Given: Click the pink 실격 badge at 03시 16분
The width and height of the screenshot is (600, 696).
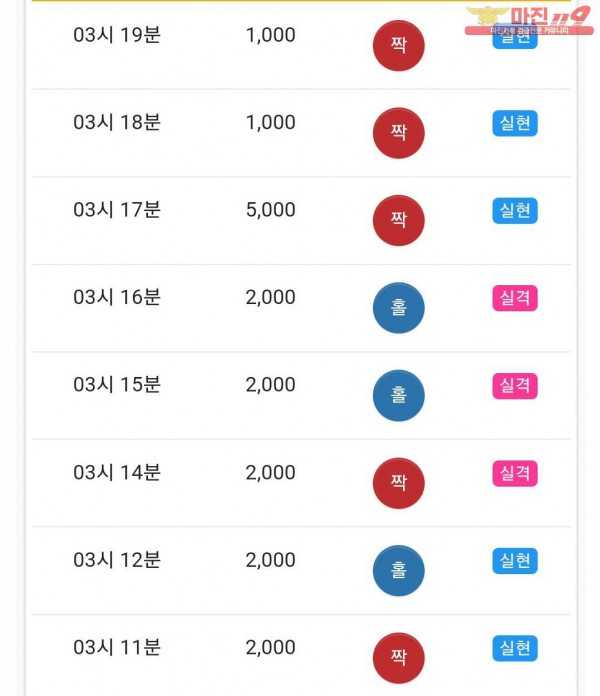Looking at the screenshot, I should click(515, 298).
